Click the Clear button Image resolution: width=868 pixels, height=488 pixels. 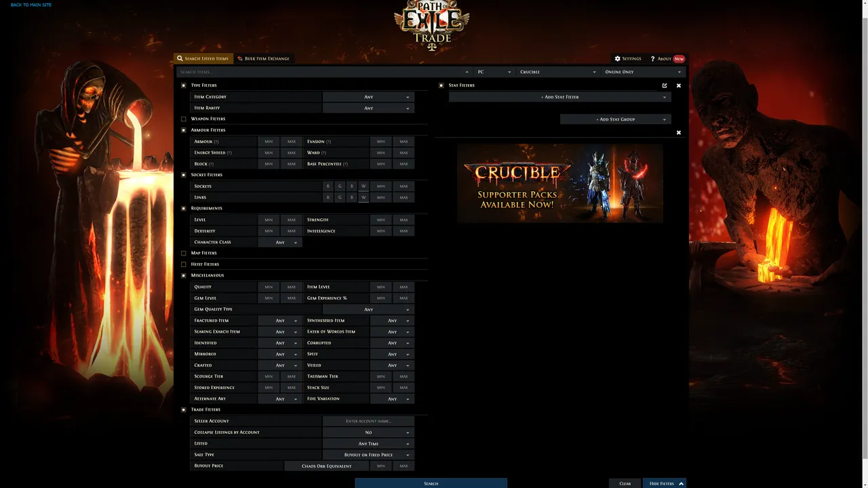[x=625, y=483]
